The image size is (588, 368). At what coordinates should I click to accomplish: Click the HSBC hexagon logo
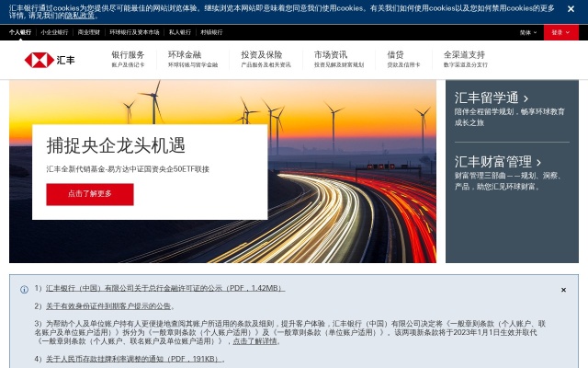click(x=40, y=61)
